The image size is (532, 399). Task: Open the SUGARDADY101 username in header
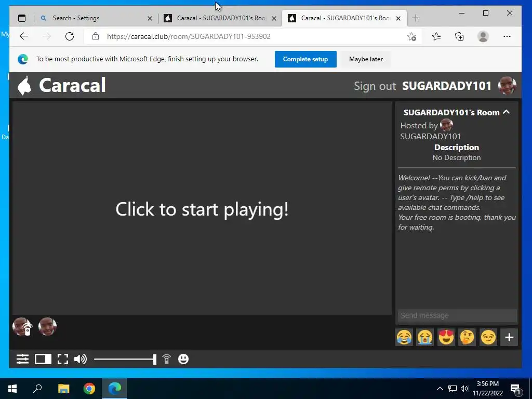tap(446, 86)
